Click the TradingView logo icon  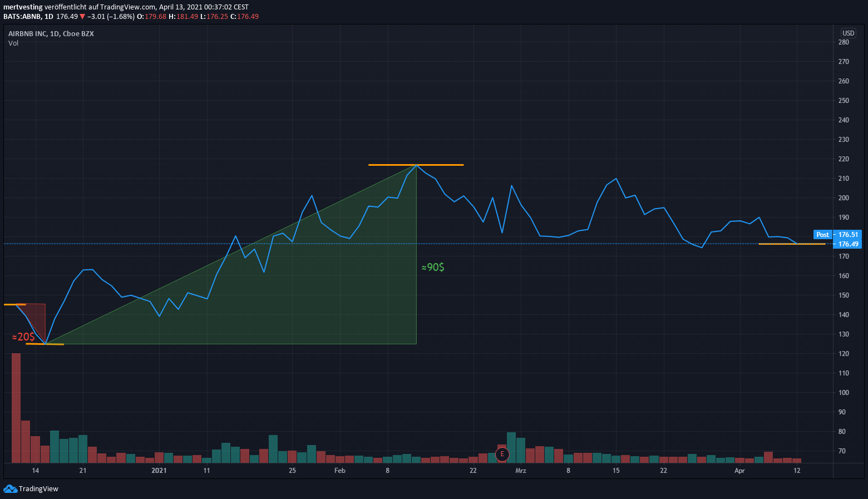pyautogui.click(x=10, y=488)
